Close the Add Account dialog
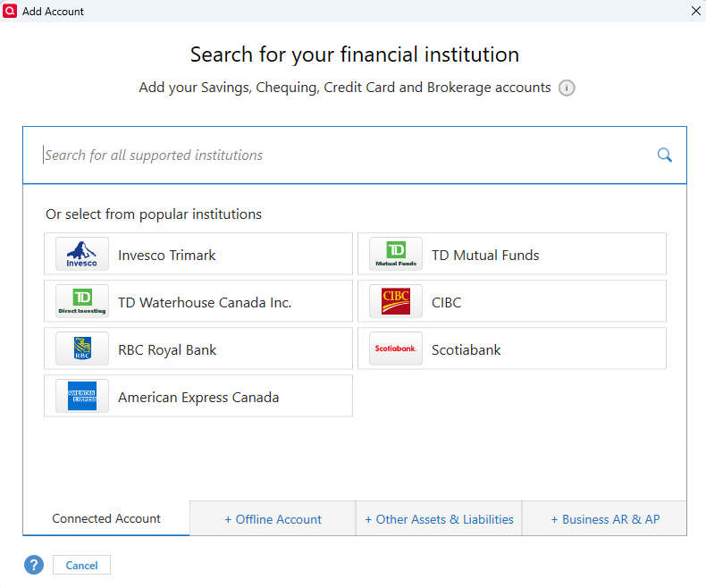This screenshot has height=588, width=706. pos(696,11)
